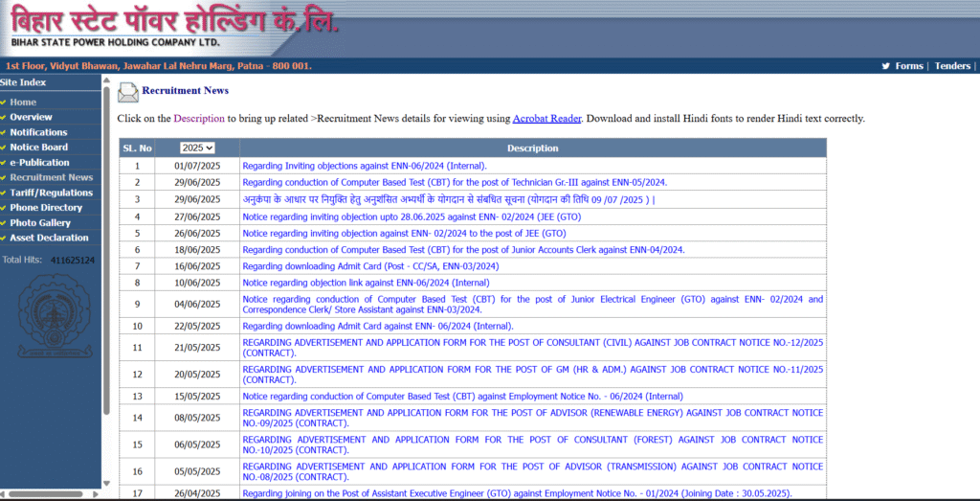The width and height of the screenshot is (980, 501).
Task: Click the Twitter bird icon
Action: point(885,66)
